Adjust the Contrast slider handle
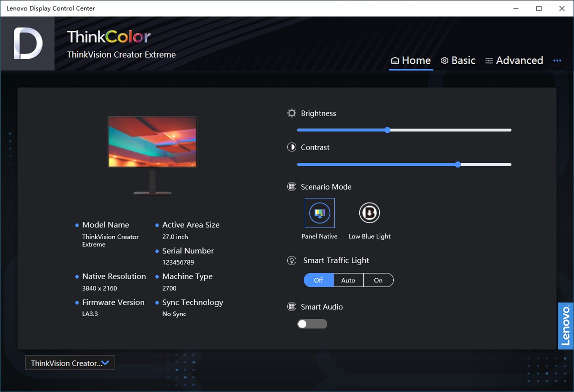The image size is (574, 392). 457,164
